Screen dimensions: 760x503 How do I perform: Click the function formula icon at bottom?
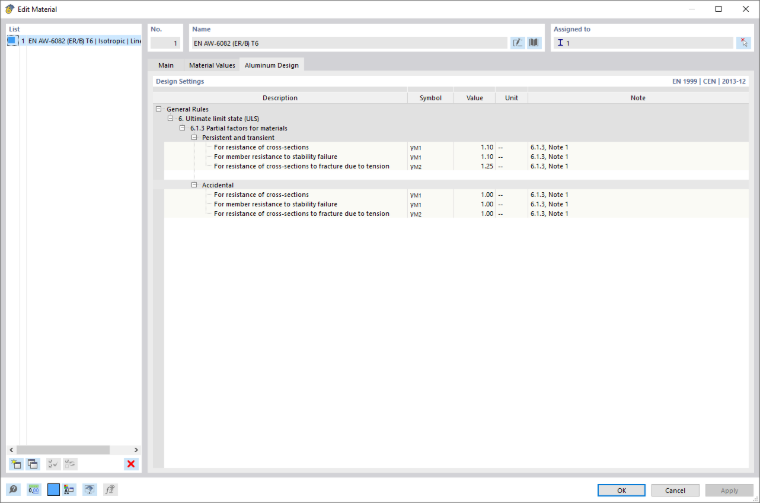pos(110,489)
